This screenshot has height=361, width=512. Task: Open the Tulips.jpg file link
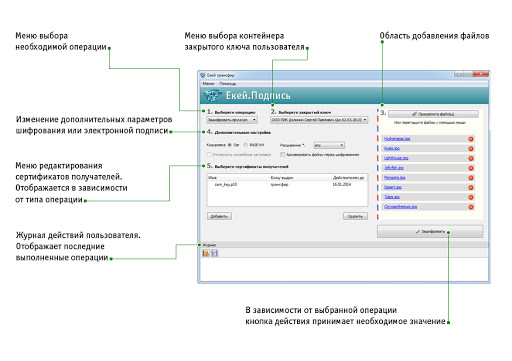392,197
